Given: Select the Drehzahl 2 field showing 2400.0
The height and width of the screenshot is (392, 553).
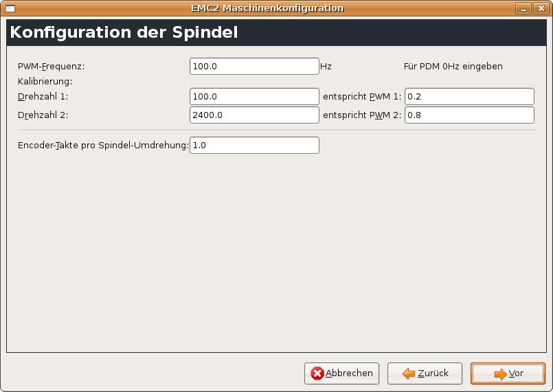Looking at the screenshot, I should coord(254,115).
